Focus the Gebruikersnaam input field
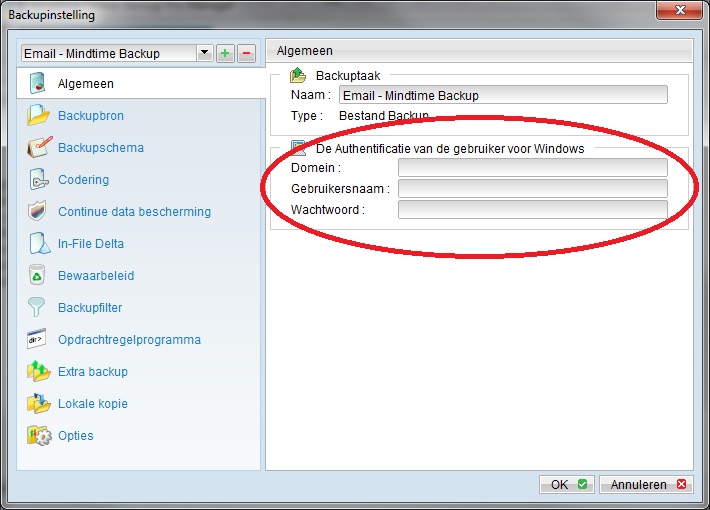 coord(532,188)
